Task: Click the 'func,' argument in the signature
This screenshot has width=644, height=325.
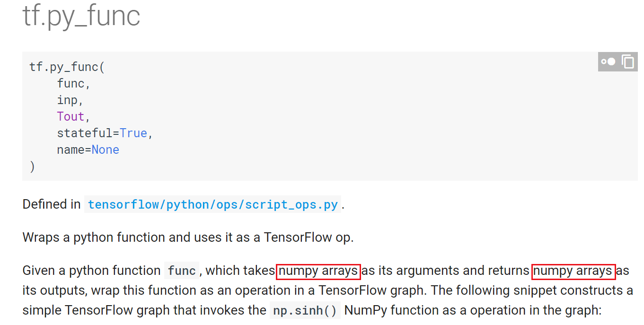Action: (73, 83)
